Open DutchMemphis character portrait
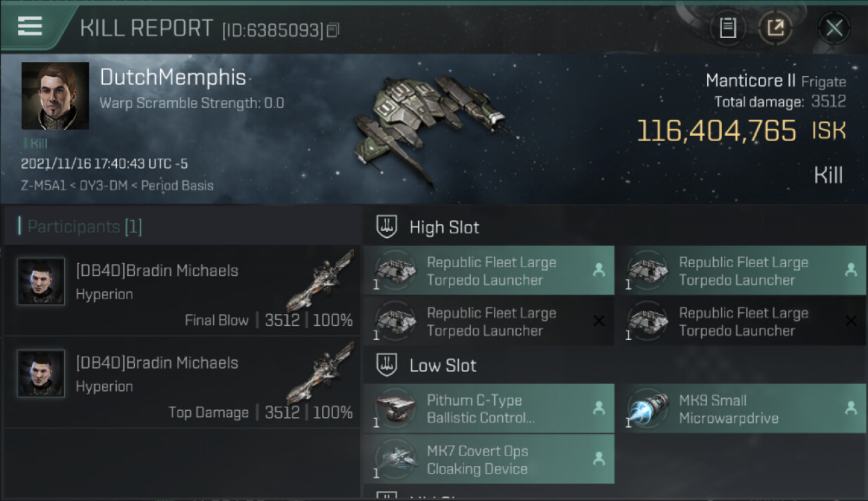This screenshot has height=501, width=868. tap(55, 96)
